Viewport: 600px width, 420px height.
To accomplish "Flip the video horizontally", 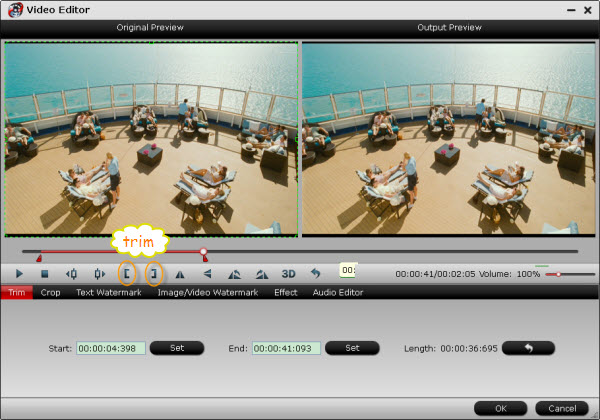I will (180, 274).
